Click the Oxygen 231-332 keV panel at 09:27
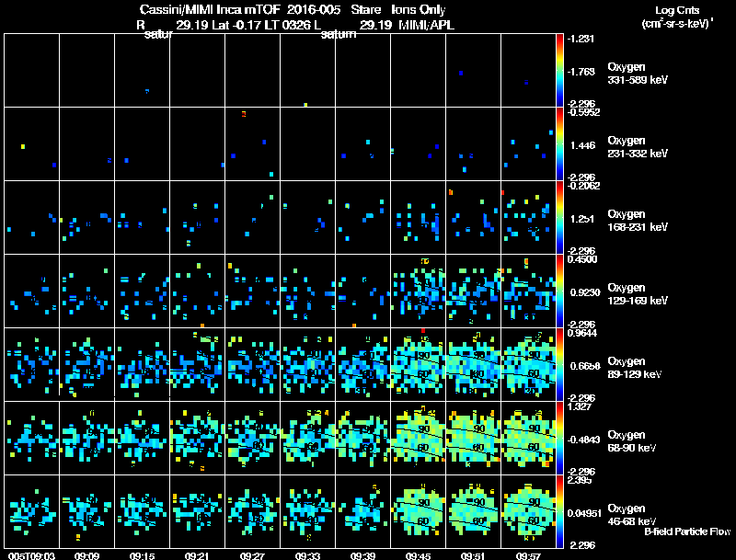The height and width of the screenshot is (560, 736). coord(252,144)
